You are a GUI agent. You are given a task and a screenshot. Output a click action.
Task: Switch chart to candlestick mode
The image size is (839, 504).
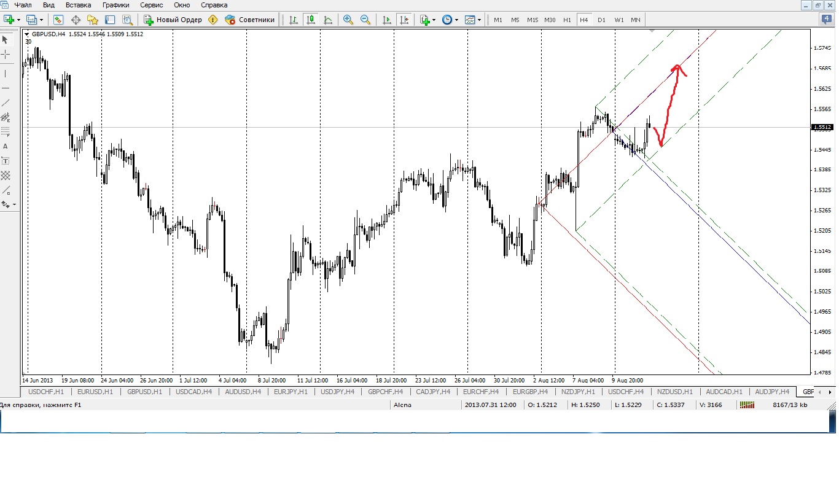(x=311, y=20)
